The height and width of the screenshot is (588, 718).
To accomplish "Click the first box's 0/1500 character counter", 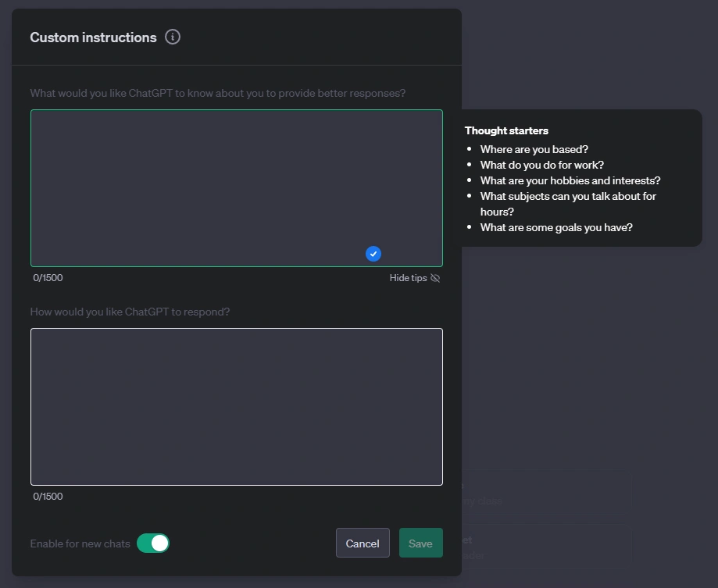I will coord(48,278).
